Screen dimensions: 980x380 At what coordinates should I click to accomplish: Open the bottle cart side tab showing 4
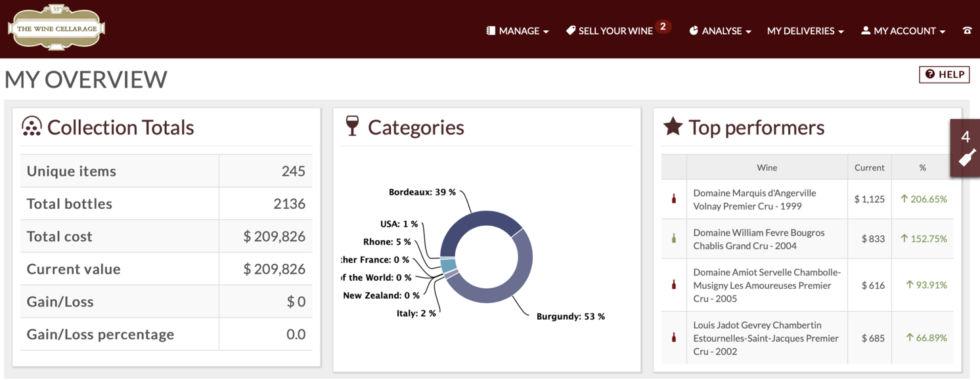(965, 148)
